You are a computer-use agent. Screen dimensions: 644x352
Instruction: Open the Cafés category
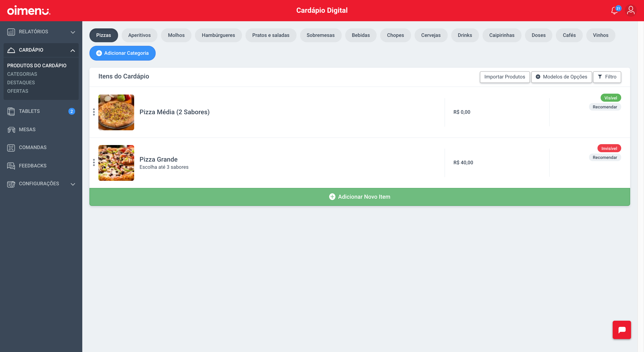click(569, 35)
